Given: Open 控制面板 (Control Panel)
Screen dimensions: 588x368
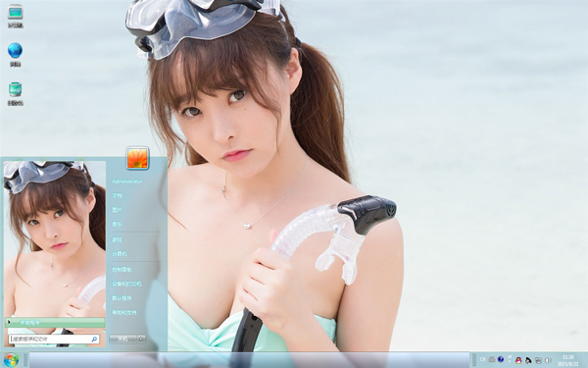Looking at the screenshot, I should click(x=122, y=270).
